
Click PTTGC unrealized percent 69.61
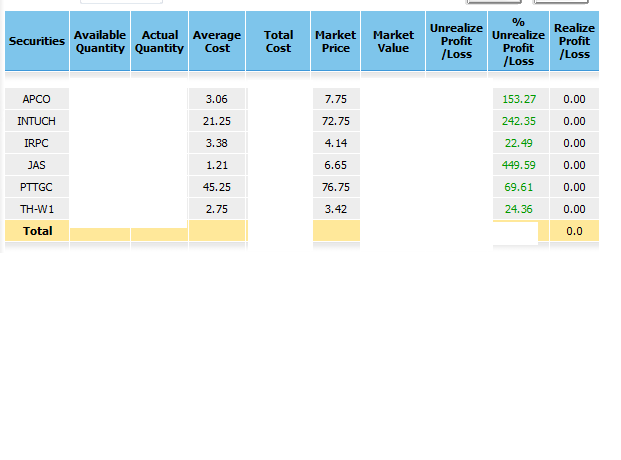(521, 187)
